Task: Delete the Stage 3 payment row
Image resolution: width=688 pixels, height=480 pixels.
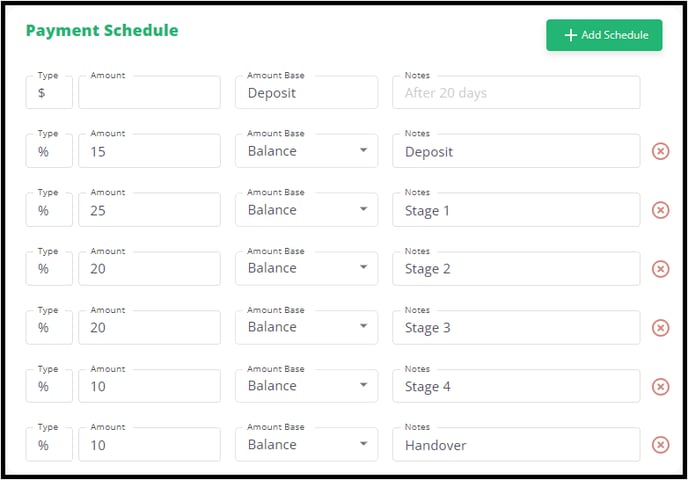Action: (x=660, y=328)
